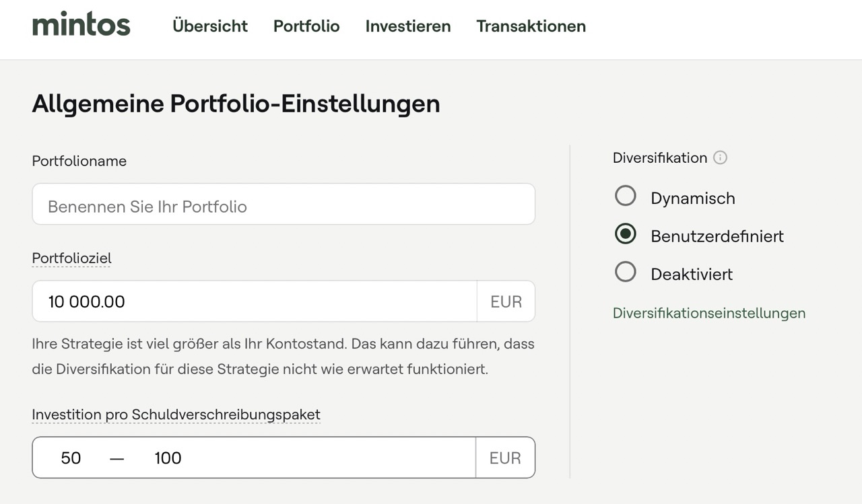
Task: Select the Dynamisch diversification option
Action: click(626, 196)
